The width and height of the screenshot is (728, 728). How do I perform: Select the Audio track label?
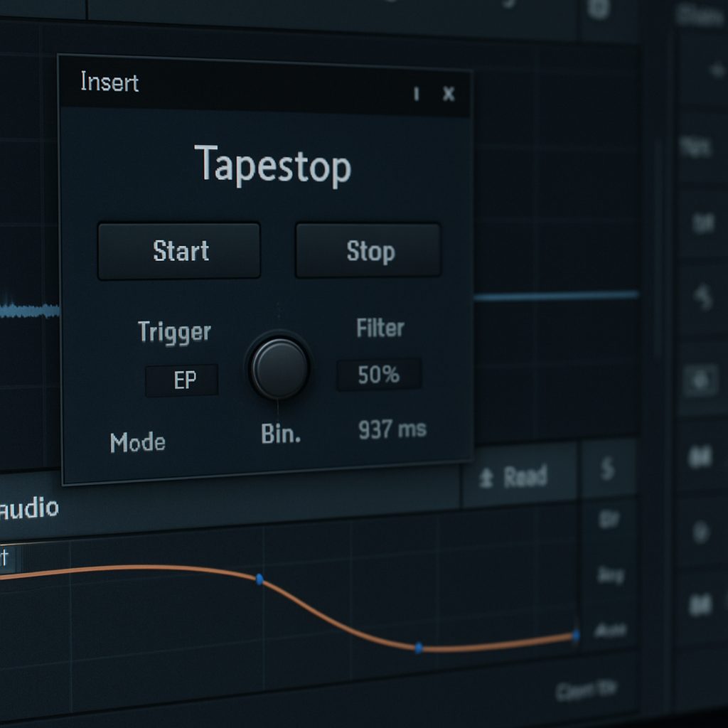[x=30, y=508]
